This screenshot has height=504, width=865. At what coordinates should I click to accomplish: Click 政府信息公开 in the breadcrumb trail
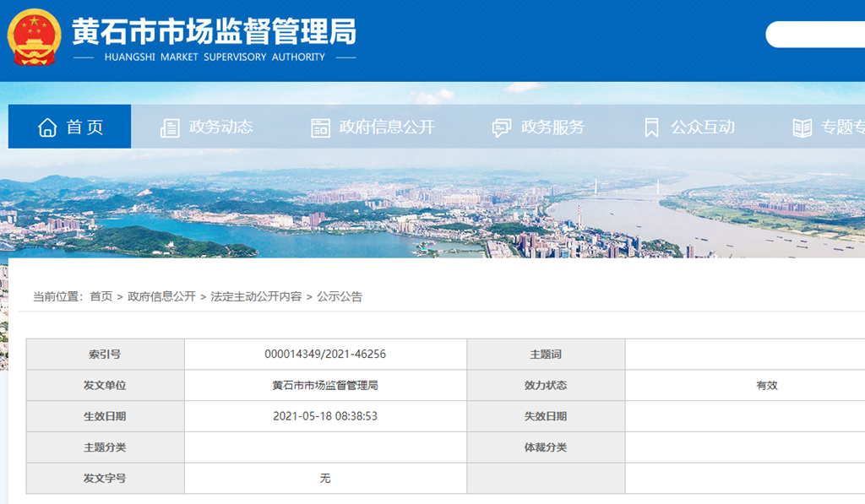161,296
